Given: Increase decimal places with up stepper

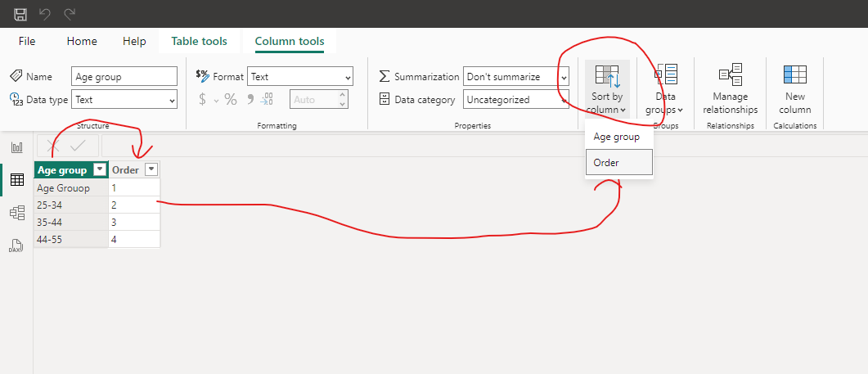Looking at the screenshot, I should 343,95.
